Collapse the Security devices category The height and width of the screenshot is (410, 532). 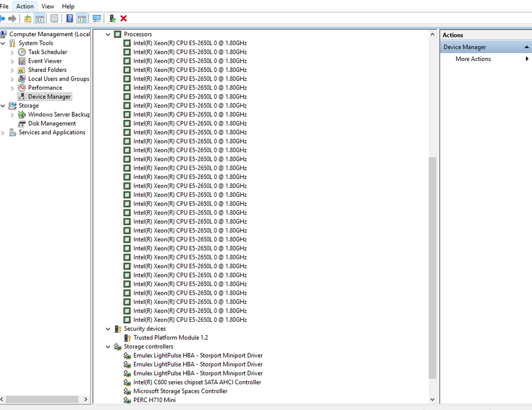pos(108,329)
